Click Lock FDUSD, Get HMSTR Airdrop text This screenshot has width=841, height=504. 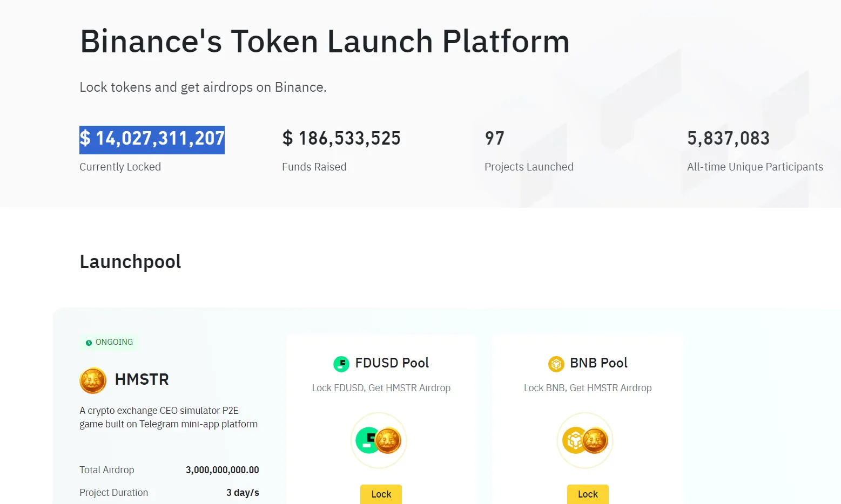tap(381, 388)
